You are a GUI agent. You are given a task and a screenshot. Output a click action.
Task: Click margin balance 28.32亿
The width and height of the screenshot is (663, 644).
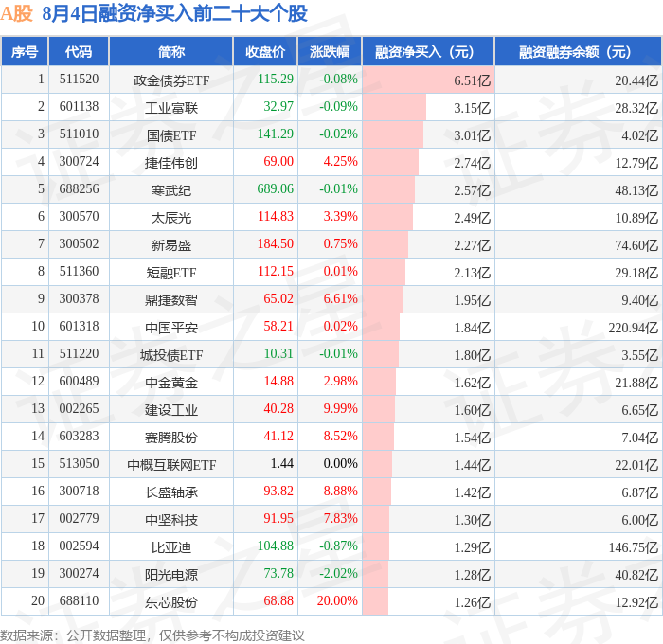[x=636, y=108]
